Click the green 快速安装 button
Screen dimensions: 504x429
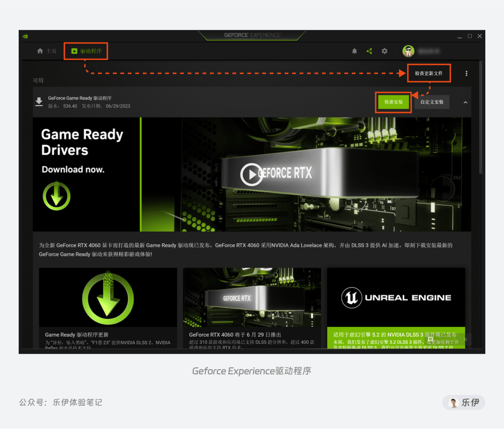tap(393, 102)
